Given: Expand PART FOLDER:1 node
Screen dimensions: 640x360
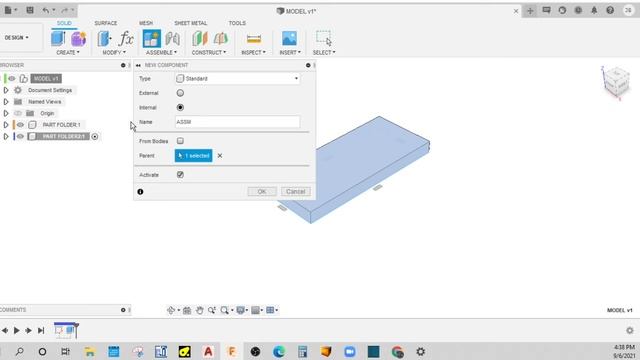Looking at the screenshot, I should [6, 124].
